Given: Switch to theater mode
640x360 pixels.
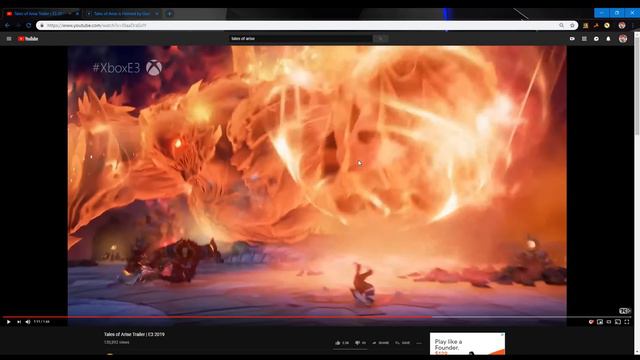Looking at the screenshot, I should click(x=609, y=322).
